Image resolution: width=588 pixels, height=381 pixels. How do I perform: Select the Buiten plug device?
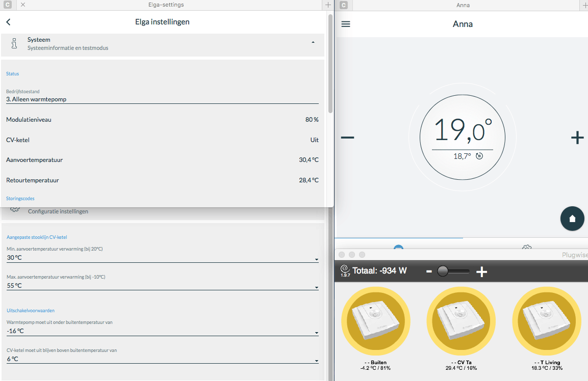click(375, 321)
